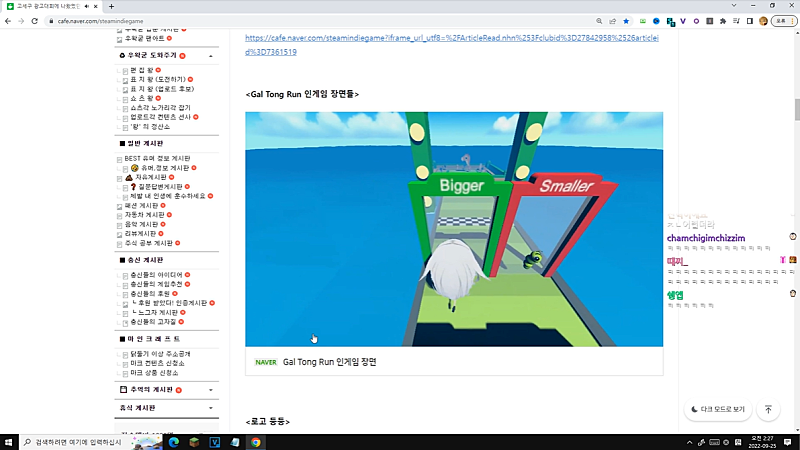Open the teal squares extension icon

pyautogui.click(x=670, y=21)
